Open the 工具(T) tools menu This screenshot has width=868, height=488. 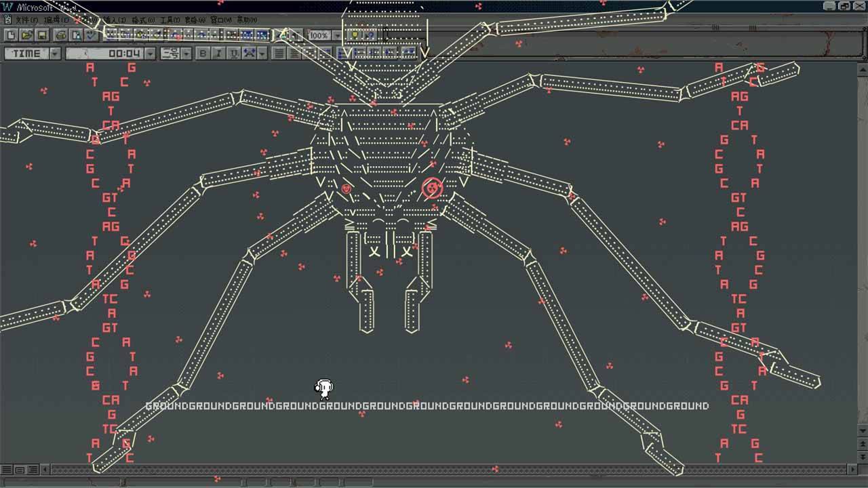coord(172,20)
